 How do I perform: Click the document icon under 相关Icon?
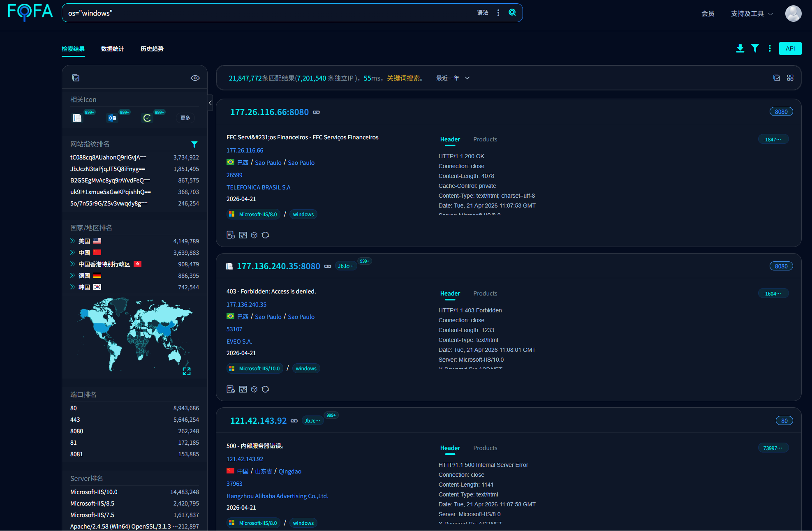click(77, 118)
